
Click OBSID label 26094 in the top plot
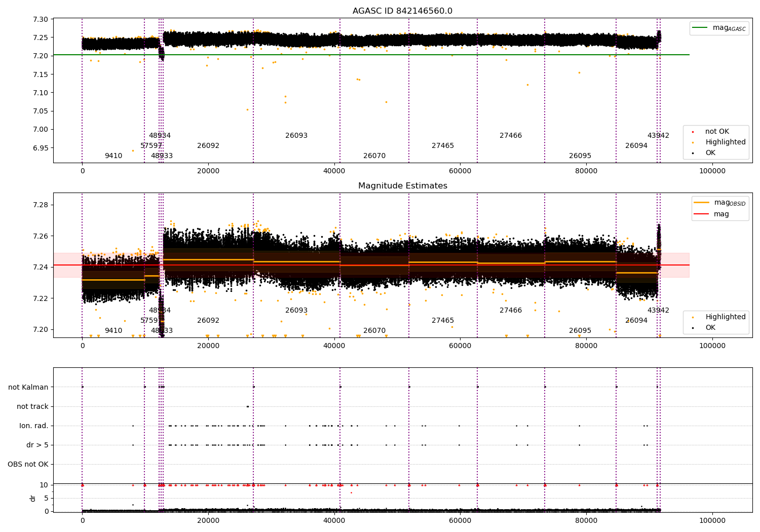click(636, 146)
